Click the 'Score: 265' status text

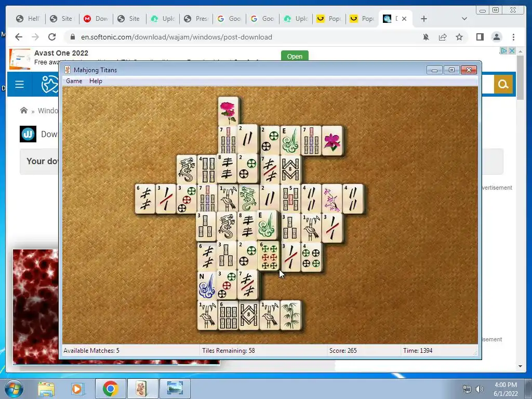tap(343, 351)
